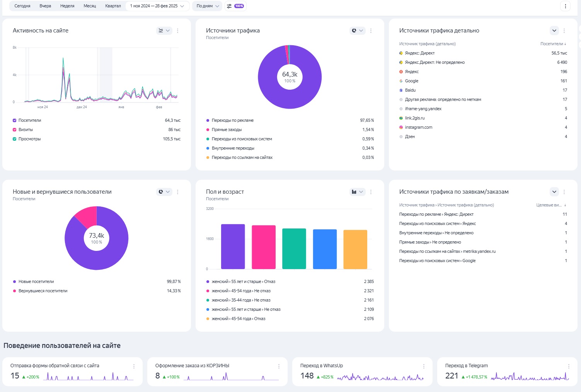Open options on Отправка формы обратной связи card
Image resolution: width=581 pixels, height=392 pixels.
click(x=134, y=366)
